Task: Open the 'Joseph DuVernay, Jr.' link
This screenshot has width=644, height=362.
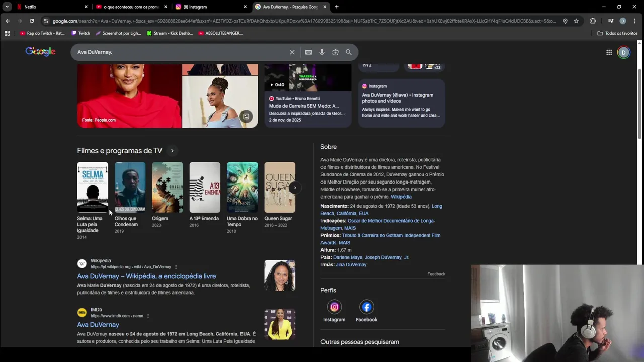Action: 387,257
